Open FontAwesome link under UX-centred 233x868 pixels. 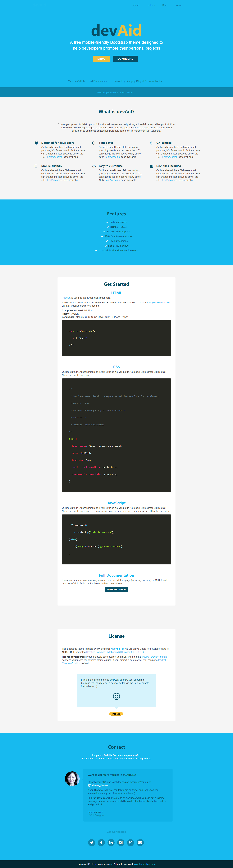[x=170, y=157]
